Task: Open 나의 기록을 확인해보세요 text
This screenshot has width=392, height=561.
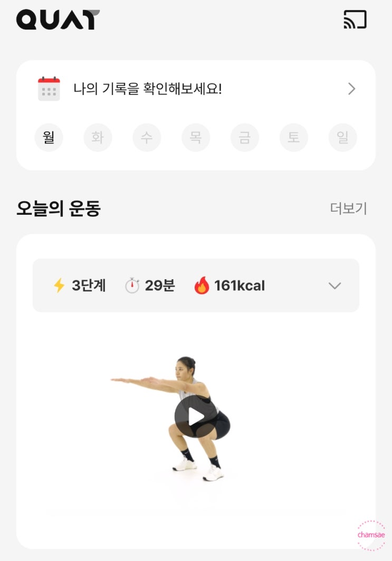Action: tap(148, 89)
